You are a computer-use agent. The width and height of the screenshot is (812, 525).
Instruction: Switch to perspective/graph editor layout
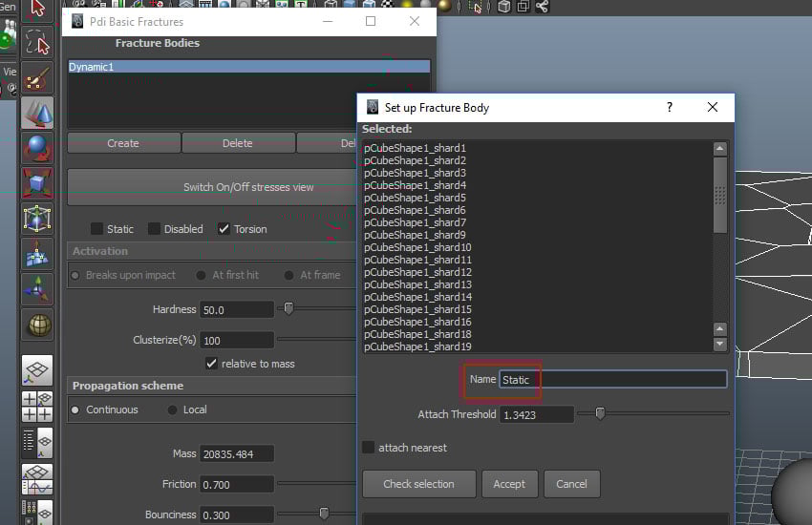37,479
